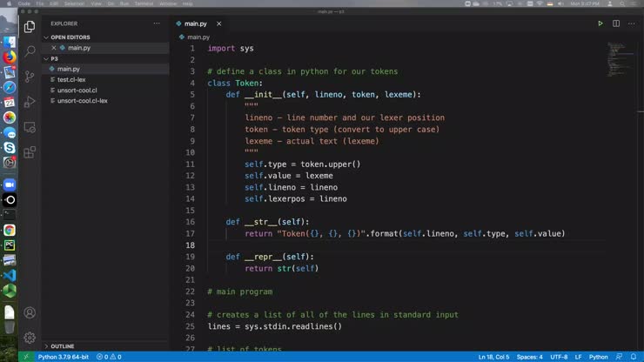Change indentation via Spaces: 4

[529, 357]
